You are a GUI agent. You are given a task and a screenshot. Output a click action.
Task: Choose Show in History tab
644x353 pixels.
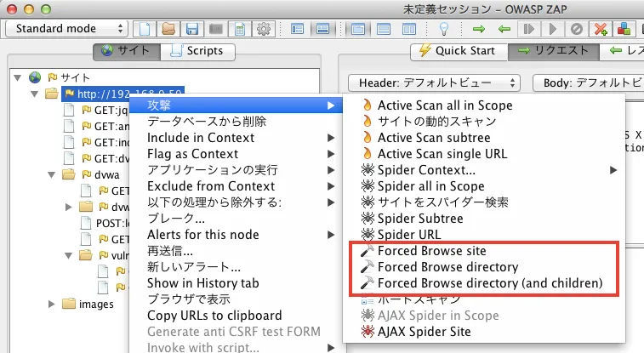[x=236, y=283]
